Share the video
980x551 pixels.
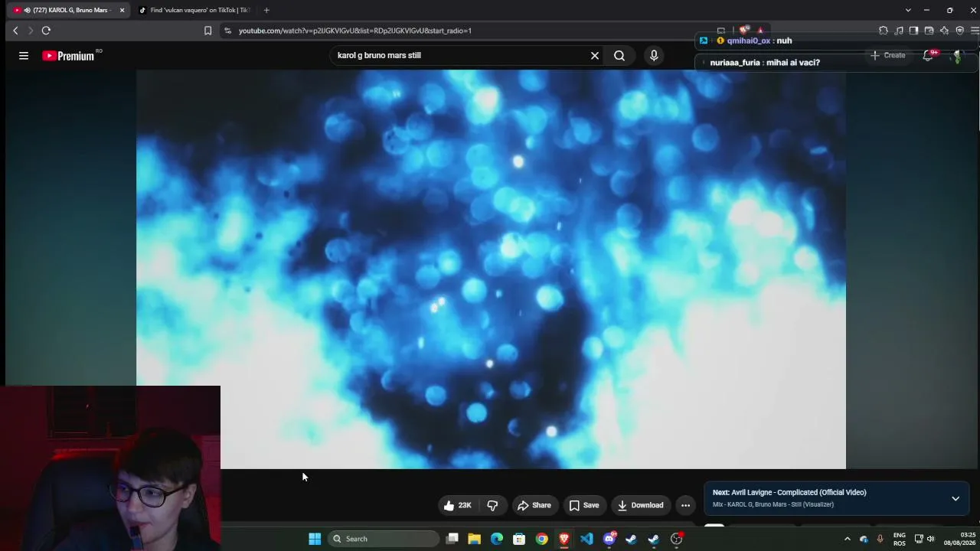[x=534, y=505]
